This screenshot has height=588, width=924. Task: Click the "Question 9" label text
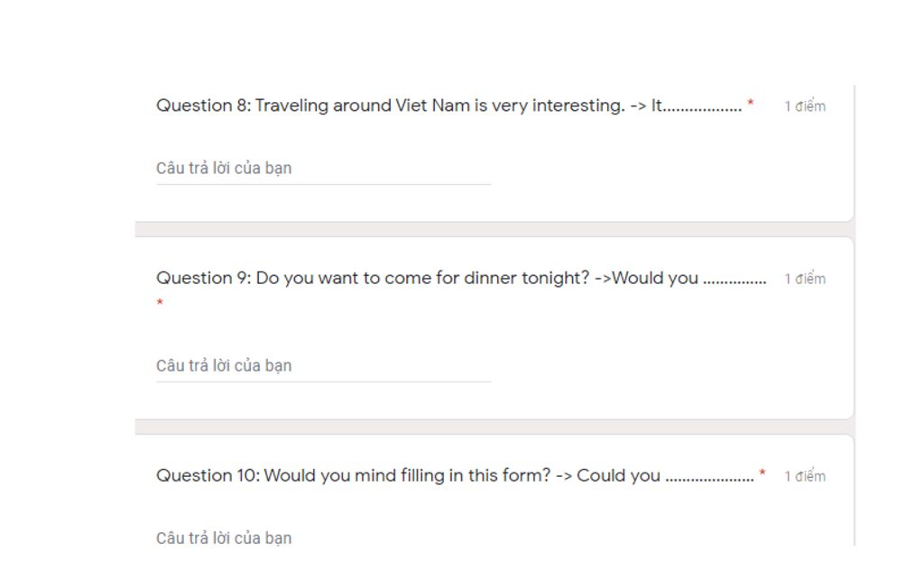click(x=203, y=278)
